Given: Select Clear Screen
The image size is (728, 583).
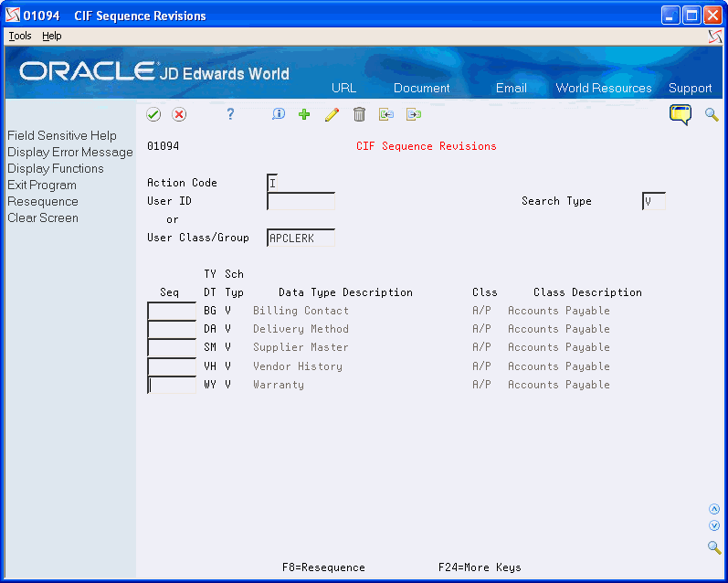Looking at the screenshot, I should (43, 217).
